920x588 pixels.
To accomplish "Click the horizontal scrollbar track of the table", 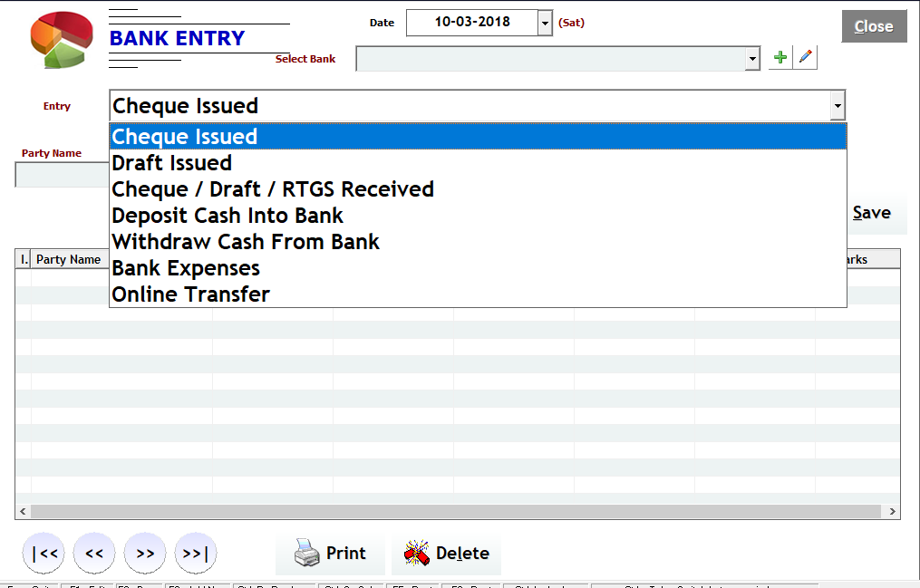I will pos(456,511).
